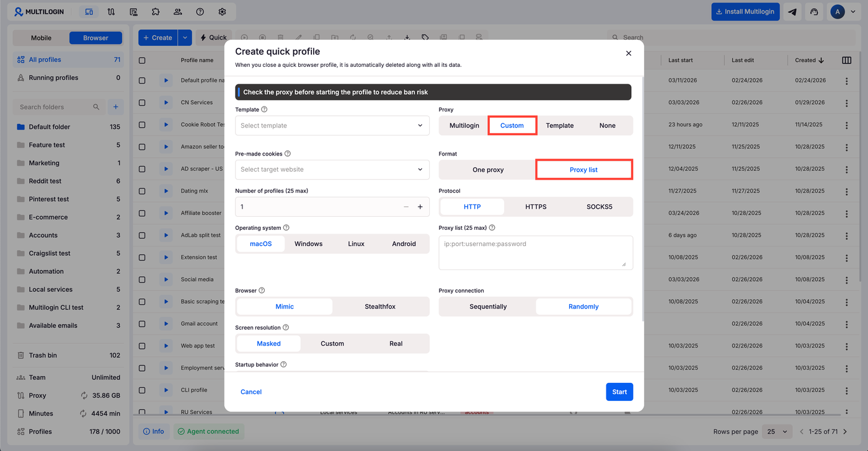Screen dimensions: 868x451
Task: Open the Select template dropdown
Action: [332, 125]
